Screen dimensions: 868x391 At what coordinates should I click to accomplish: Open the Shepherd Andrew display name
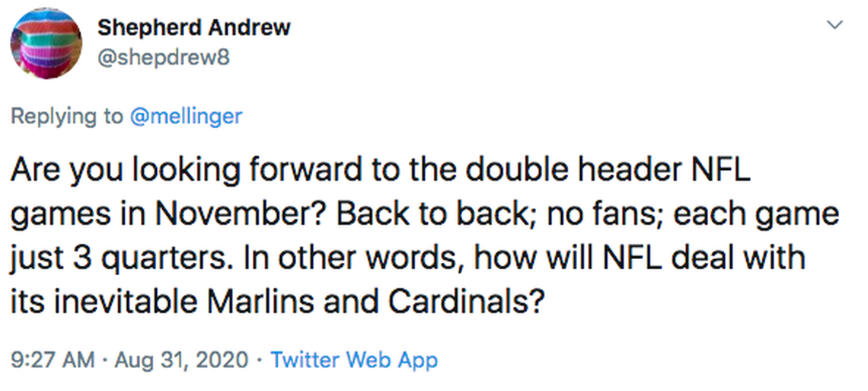pos(193,27)
